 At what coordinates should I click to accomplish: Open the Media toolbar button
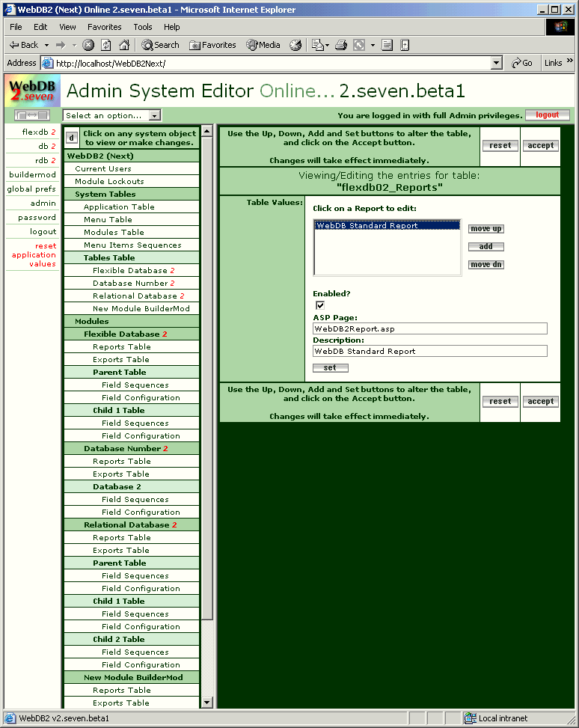point(263,45)
